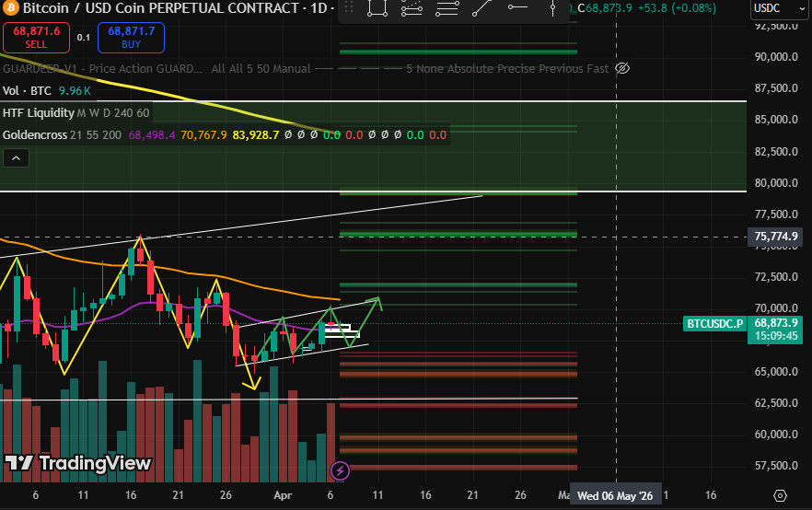812x510 pixels.
Task: Click the Apr label on the time axis
Action: pos(283,495)
